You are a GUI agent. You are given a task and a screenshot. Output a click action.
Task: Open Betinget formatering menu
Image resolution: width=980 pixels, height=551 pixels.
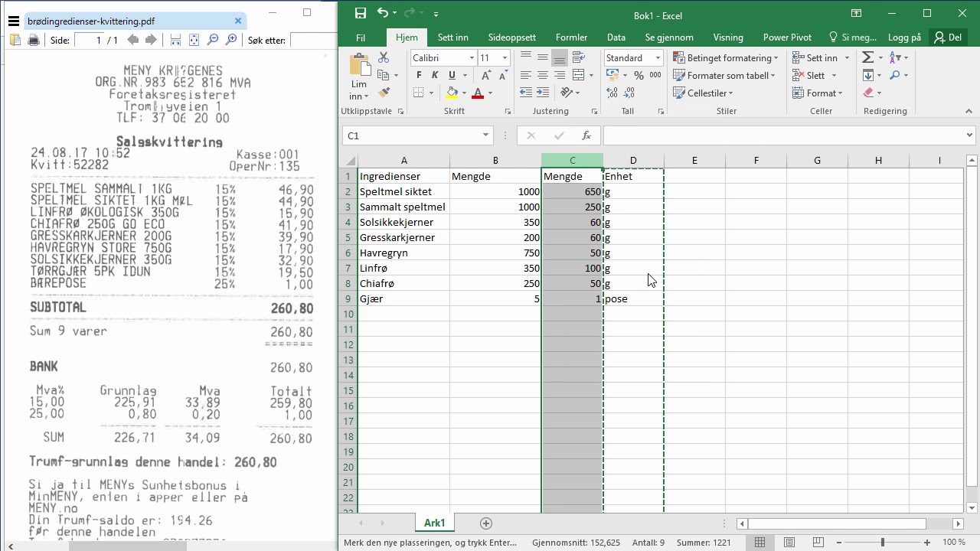coord(726,58)
